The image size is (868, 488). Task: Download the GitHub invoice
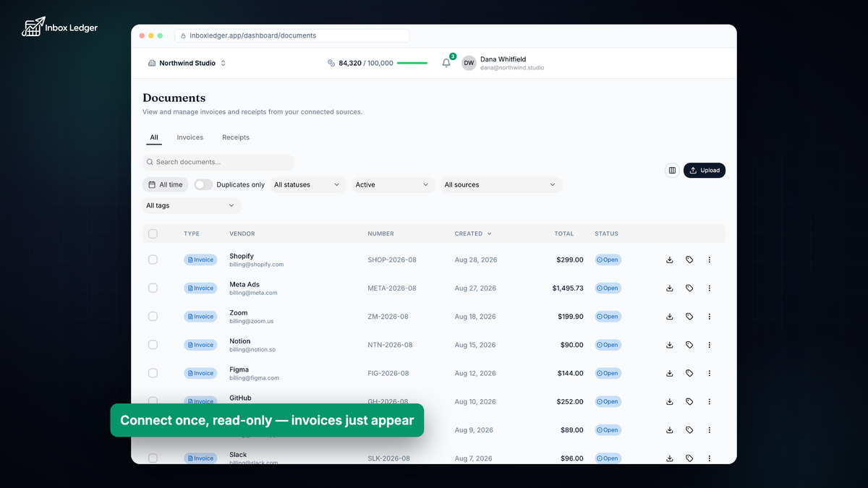(x=670, y=401)
